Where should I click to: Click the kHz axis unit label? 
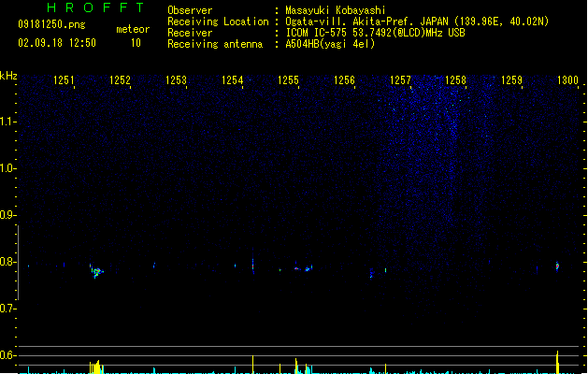click(x=8, y=76)
